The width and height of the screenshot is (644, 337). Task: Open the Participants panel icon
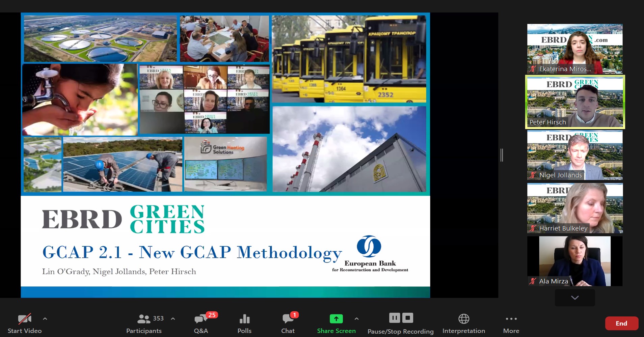143,319
